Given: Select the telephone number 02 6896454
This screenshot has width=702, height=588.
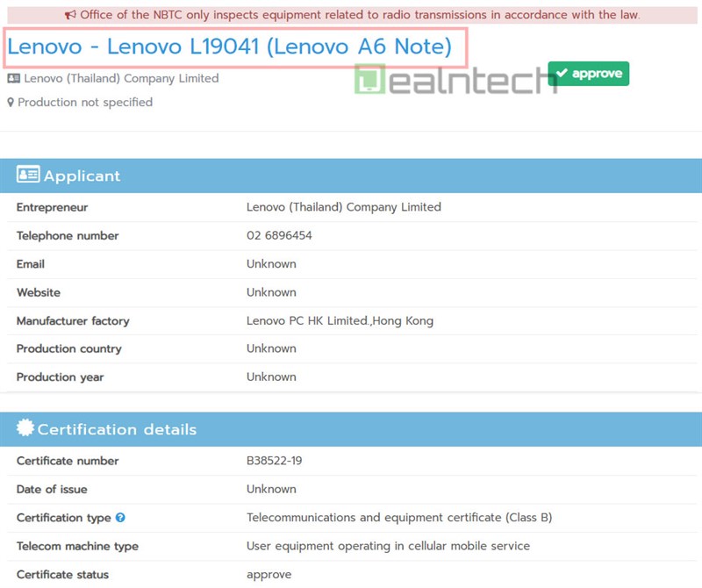Looking at the screenshot, I should (281, 235).
